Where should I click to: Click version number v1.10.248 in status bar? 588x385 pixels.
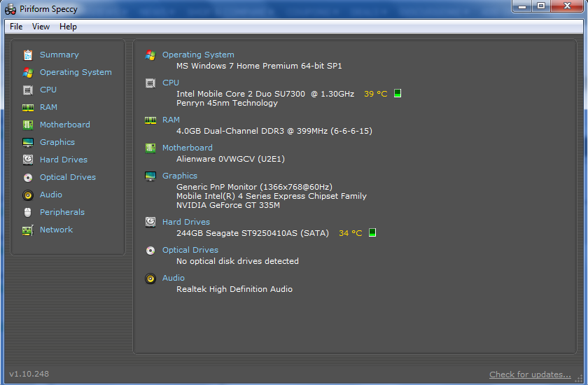tap(29, 374)
